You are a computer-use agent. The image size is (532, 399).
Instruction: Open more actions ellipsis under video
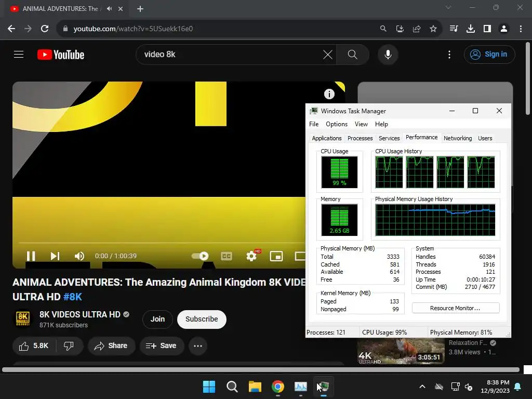click(x=198, y=345)
